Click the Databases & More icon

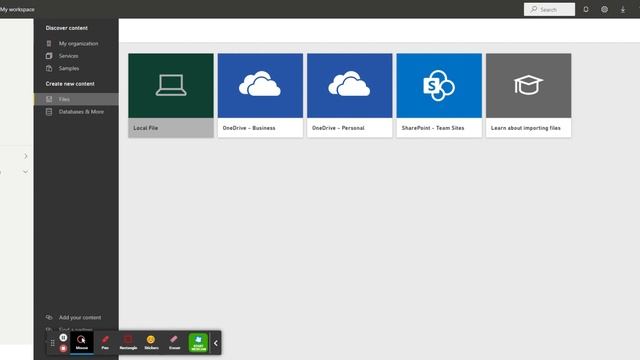[x=49, y=111]
